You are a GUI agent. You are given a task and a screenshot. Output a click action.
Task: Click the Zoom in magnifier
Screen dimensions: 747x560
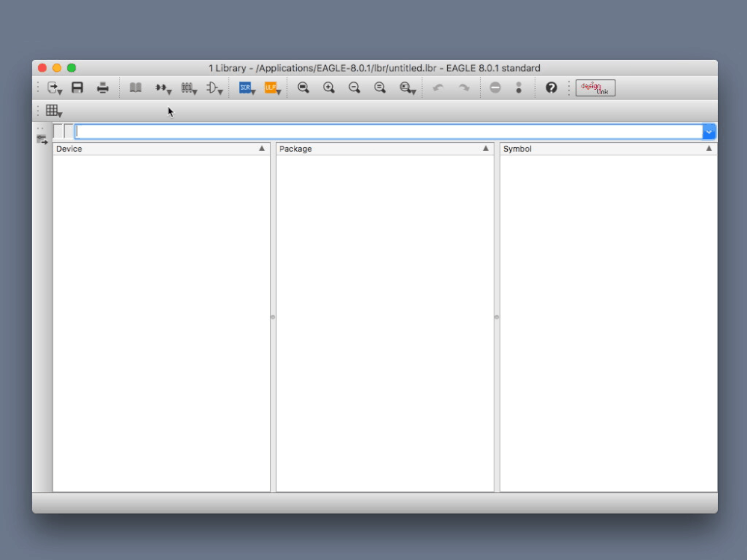(329, 87)
